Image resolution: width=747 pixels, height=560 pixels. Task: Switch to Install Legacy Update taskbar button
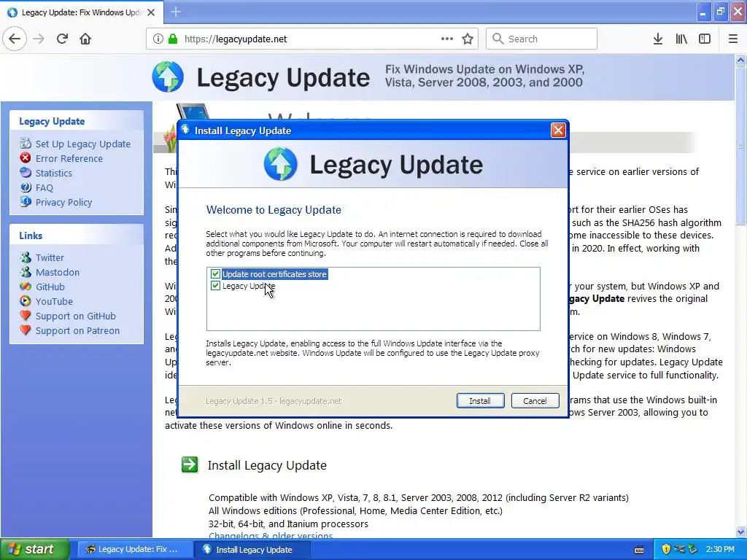252,550
